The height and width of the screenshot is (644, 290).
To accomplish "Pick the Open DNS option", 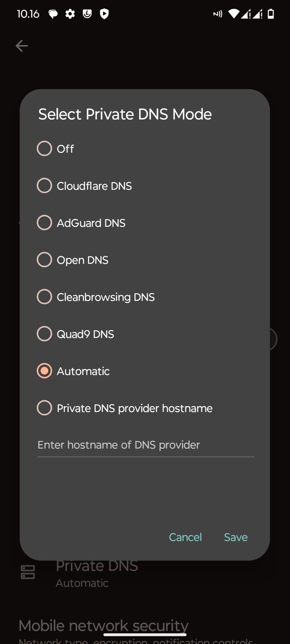I will click(x=45, y=260).
